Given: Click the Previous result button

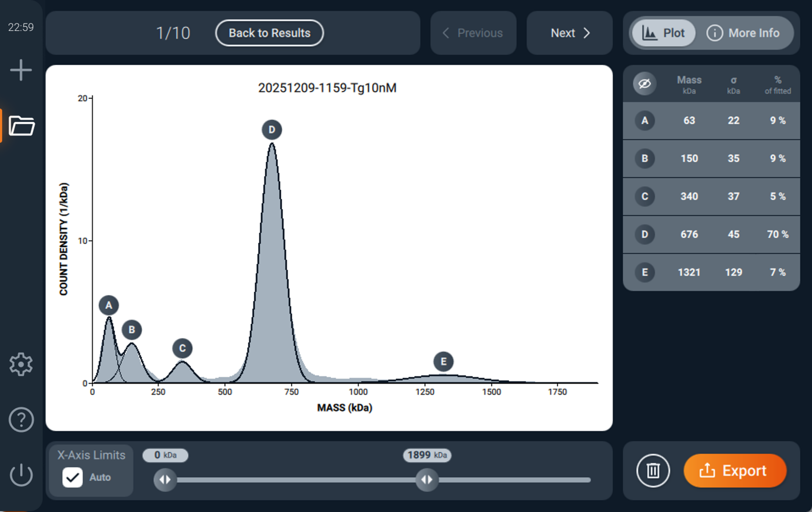Looking at the screenshot, I should (473, 33).
